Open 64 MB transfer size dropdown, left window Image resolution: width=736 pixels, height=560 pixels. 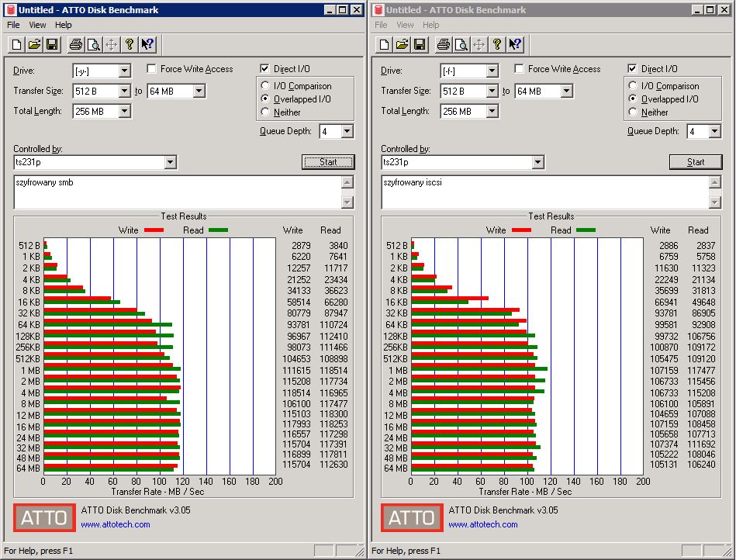[199, 91]
